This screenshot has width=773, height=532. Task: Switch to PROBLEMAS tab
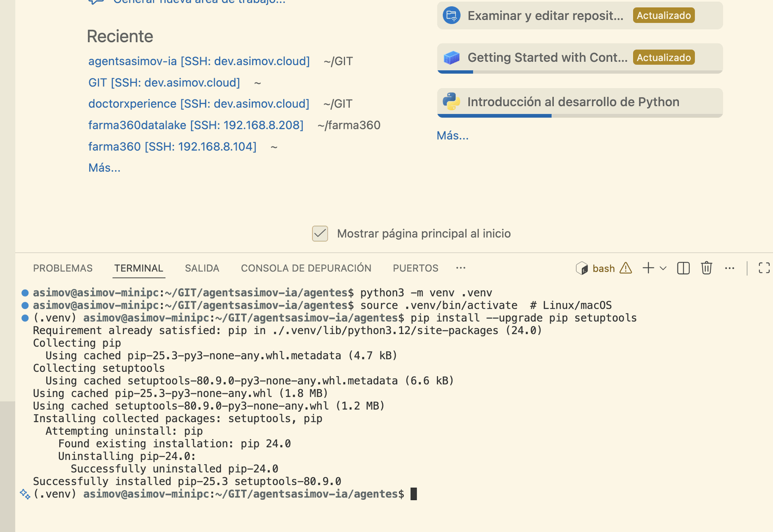click(x=63, y=268)
